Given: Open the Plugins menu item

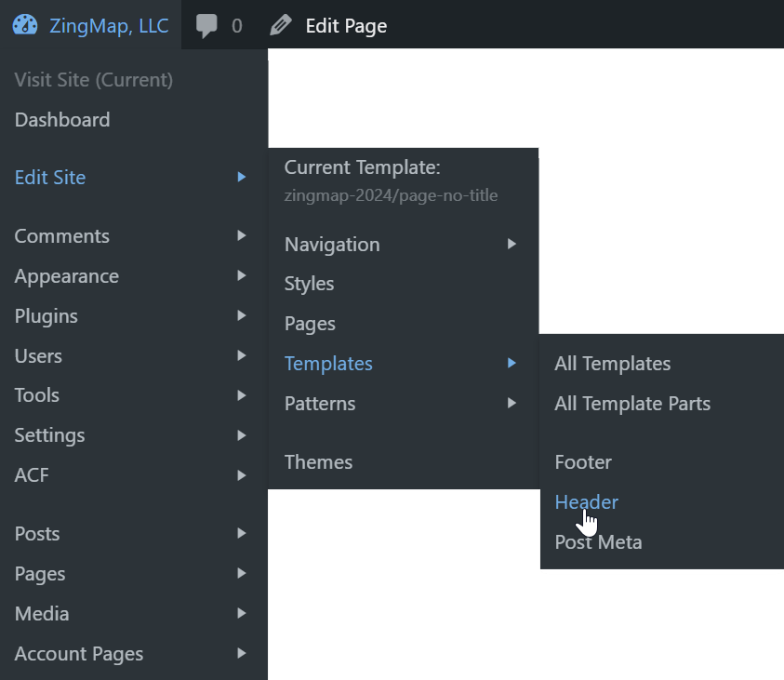Looking at the screenshot, I should tap(46, 316).
